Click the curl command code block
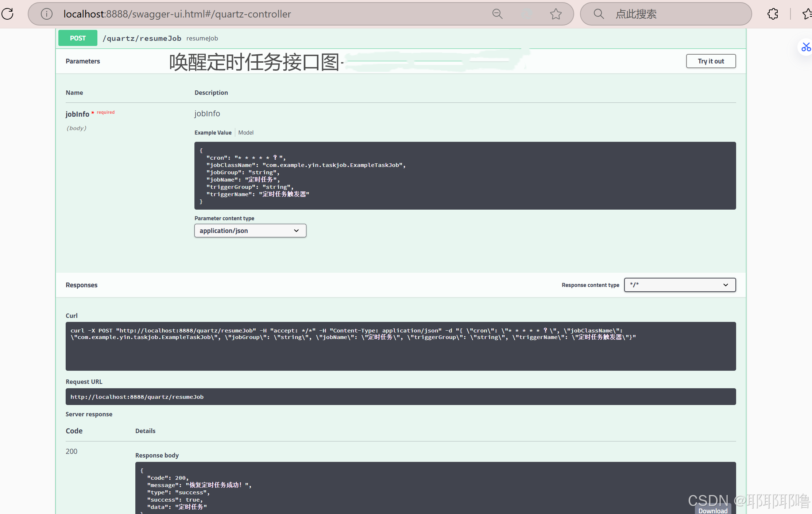 (x=401, y=346)
